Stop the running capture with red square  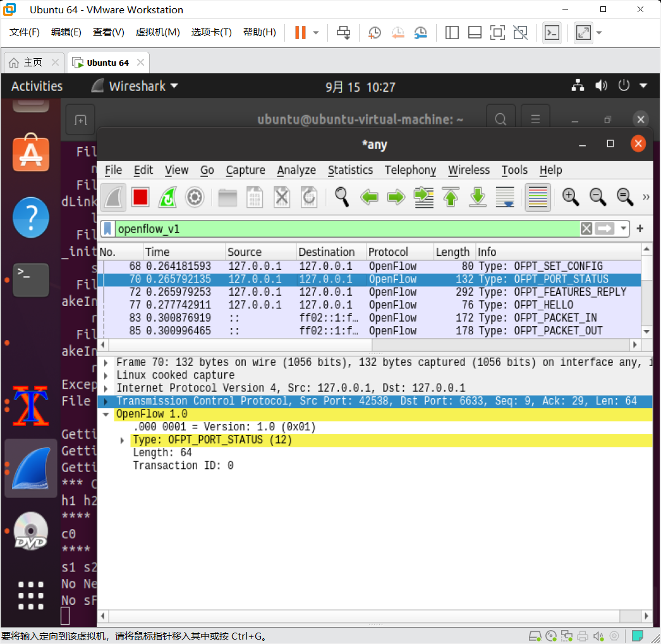pyautogui.click(x=140, y=197)
